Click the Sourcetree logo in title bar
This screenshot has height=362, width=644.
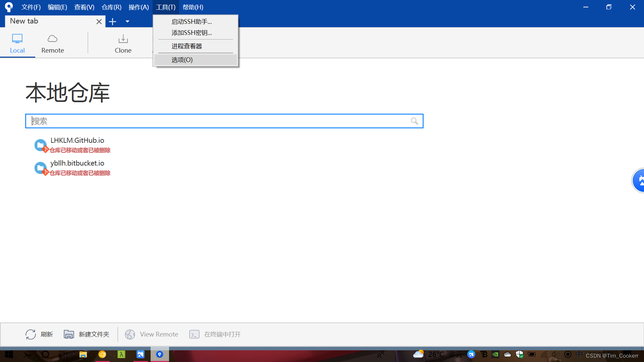point(9,7)
